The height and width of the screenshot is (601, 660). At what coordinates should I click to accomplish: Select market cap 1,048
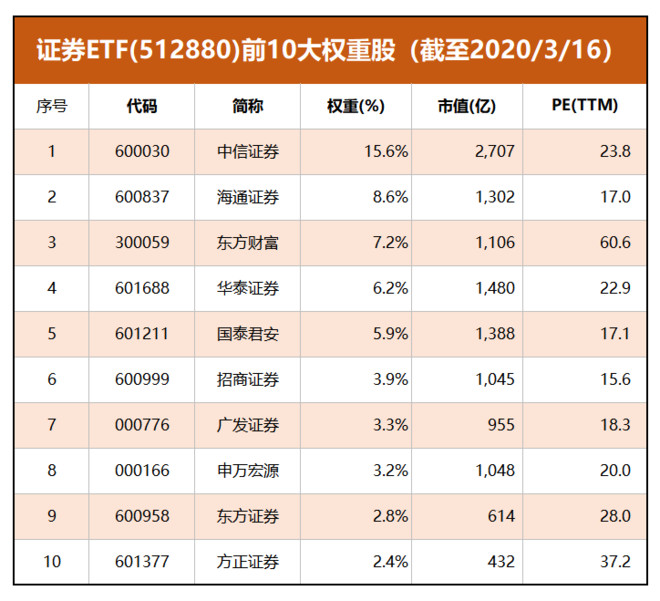point(495,471)
